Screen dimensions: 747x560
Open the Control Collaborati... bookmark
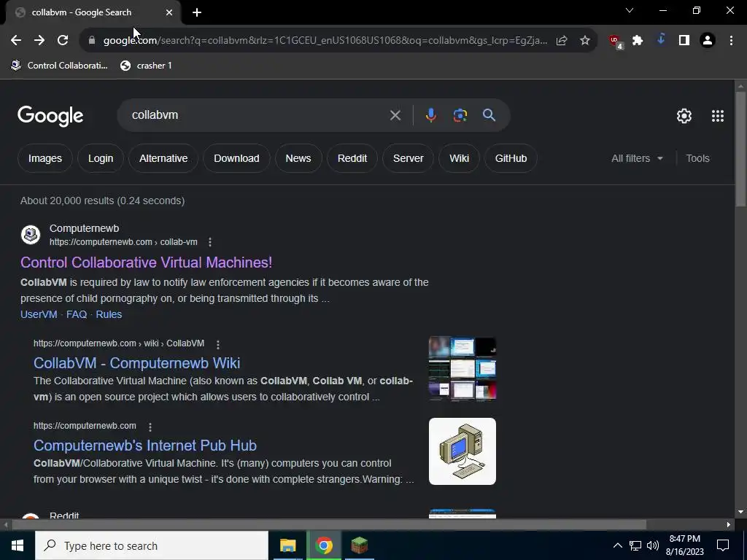[60, 66]
